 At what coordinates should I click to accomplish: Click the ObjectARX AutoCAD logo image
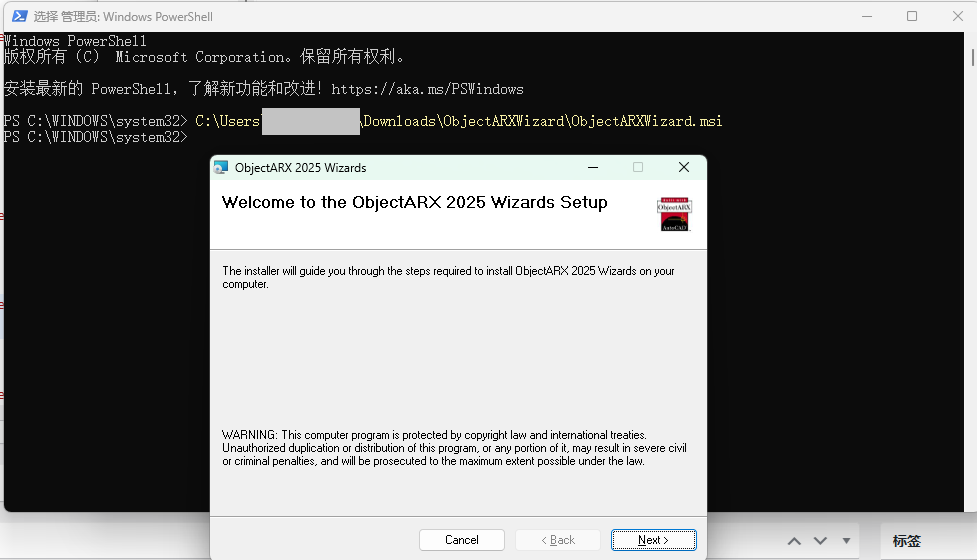point(674,214)
